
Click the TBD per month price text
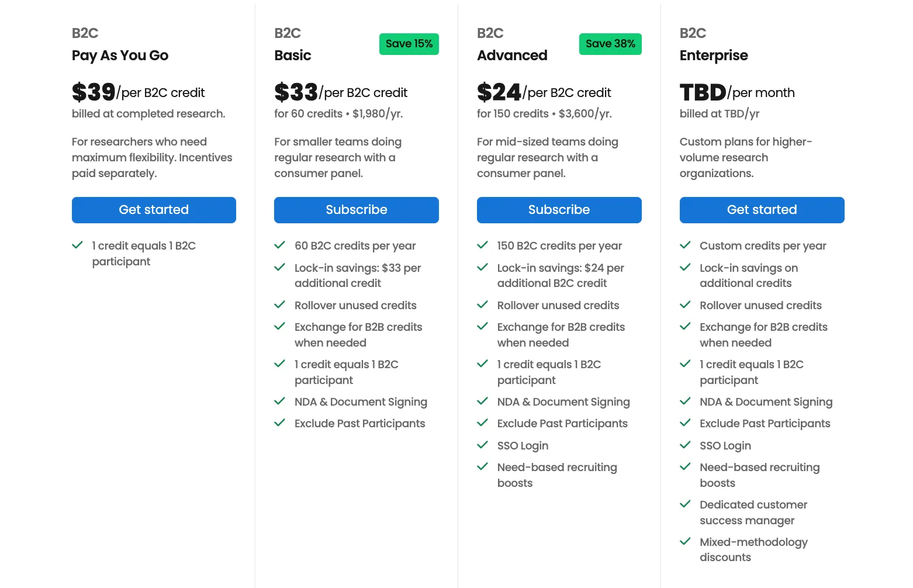click(737, 92)
